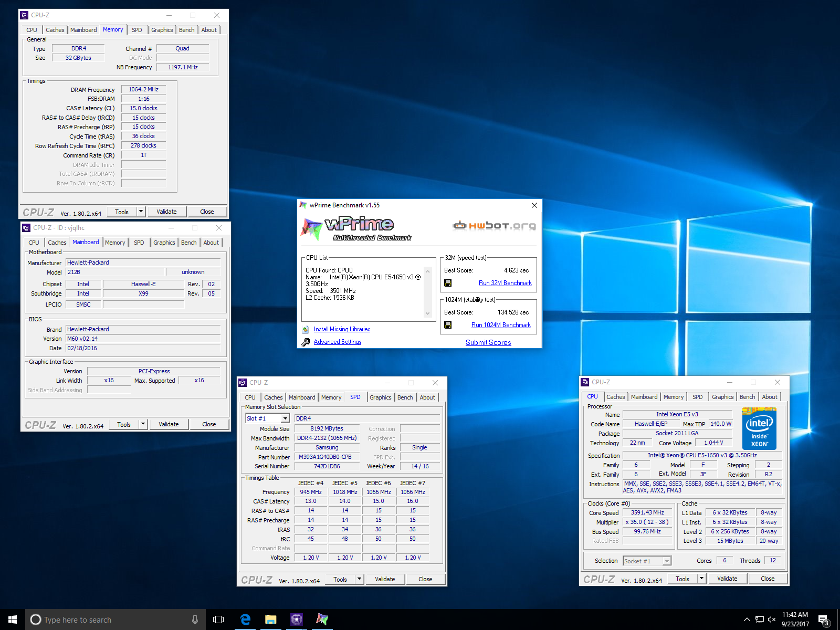
Task: Click the DRAM Frequency value 1064.2 MHz
Action: [x=143, y=90]
